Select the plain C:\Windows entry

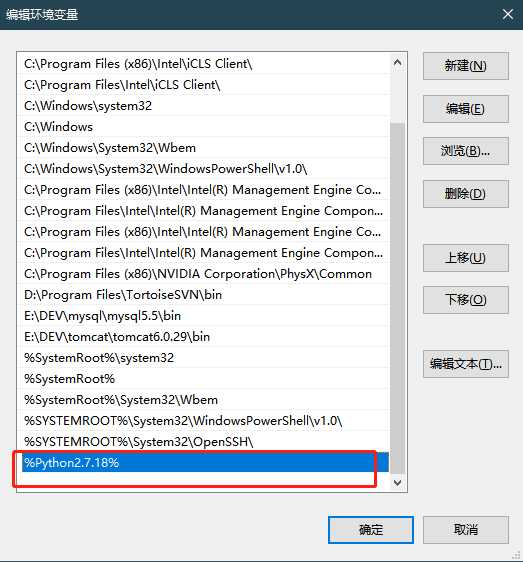click(205, 127)
